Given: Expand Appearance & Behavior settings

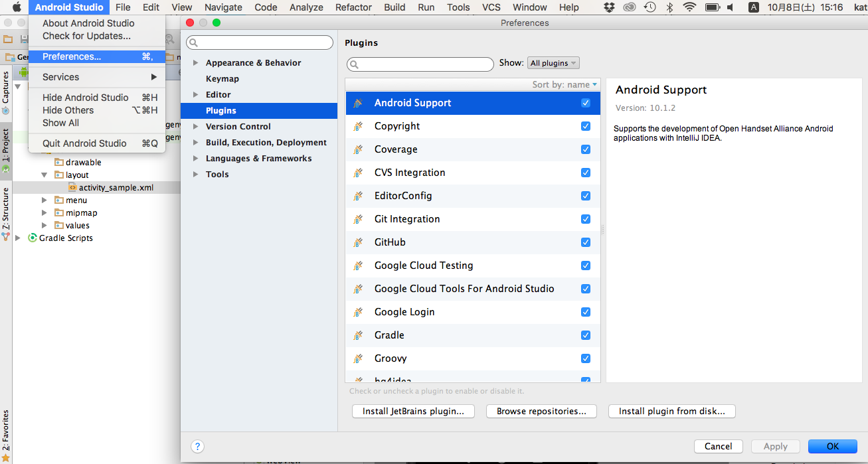Looking at the screenshot, I should coord(195,63).
